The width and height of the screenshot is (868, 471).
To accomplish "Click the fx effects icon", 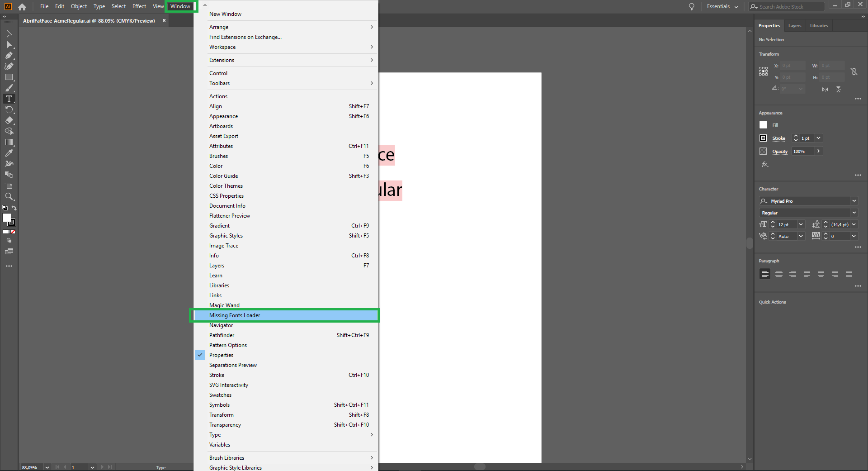I will [x=765, y=164].
